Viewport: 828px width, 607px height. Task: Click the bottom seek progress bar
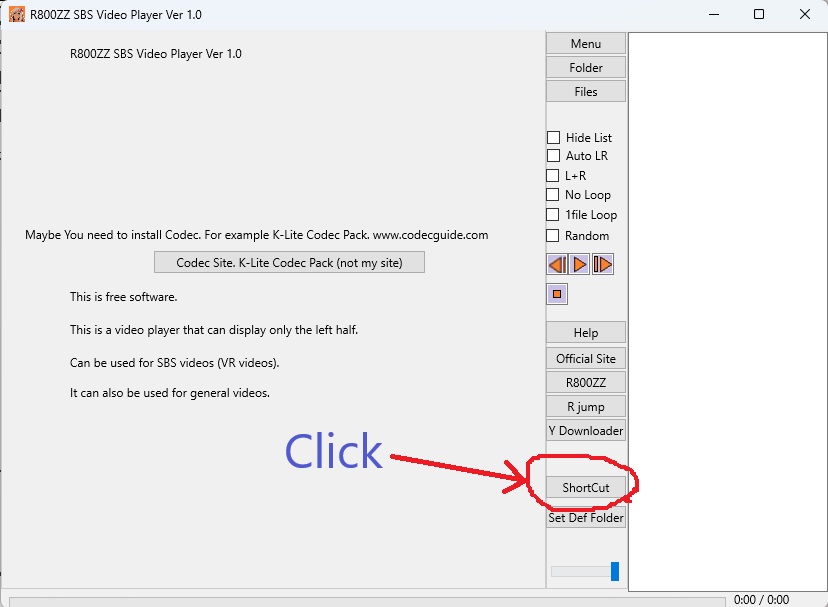(x=367, y=602)
